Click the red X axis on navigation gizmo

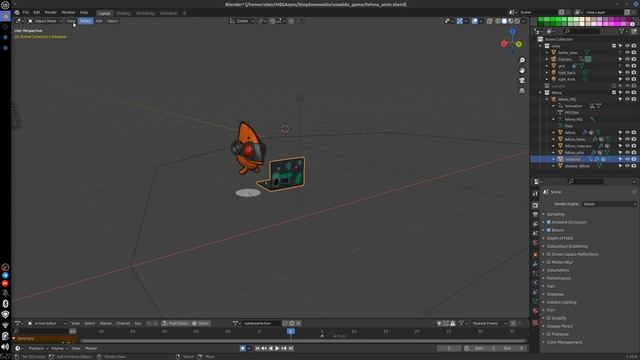point(504,43)
